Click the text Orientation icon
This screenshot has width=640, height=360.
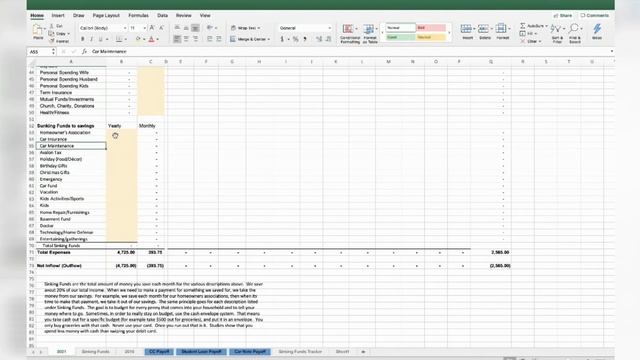pyautogui.click(x=210, y=28)
